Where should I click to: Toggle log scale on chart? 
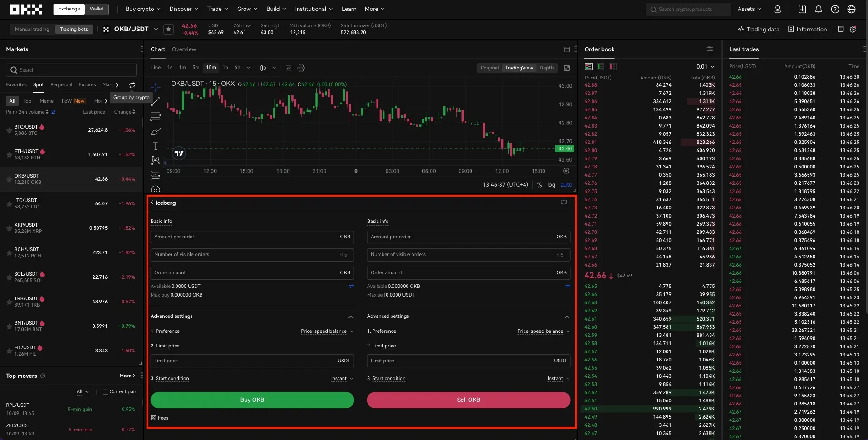551,185
